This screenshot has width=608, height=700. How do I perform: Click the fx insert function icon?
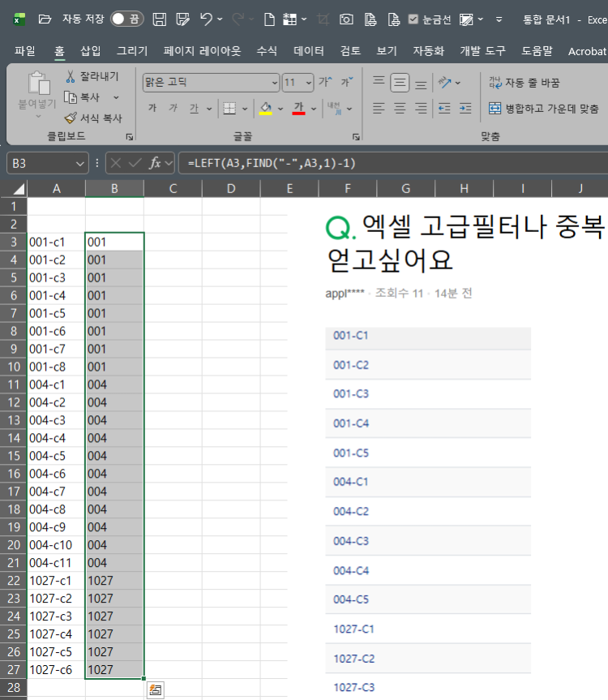155,163
